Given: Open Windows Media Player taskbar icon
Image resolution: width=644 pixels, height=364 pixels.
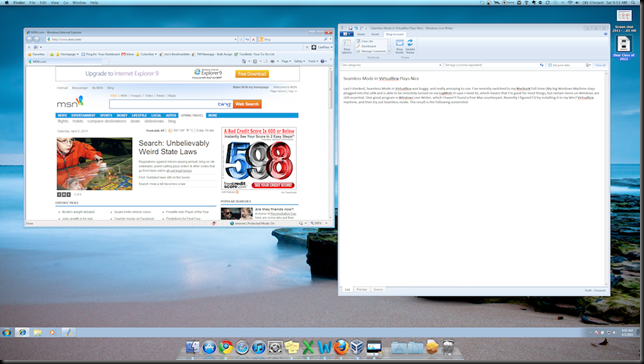Looking at the screenshot, I should [x=53, y=332].
